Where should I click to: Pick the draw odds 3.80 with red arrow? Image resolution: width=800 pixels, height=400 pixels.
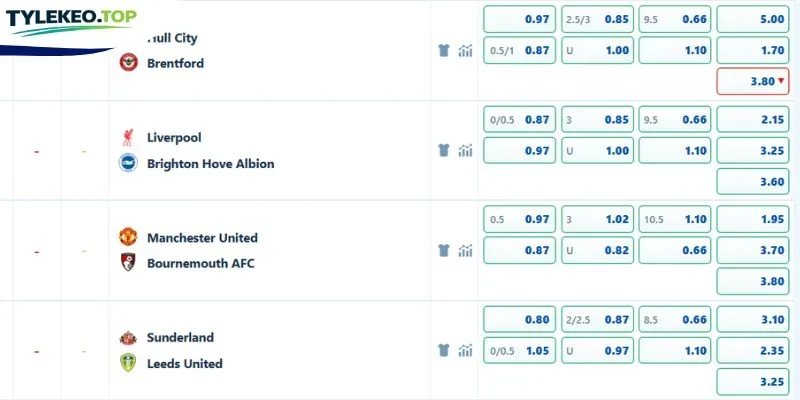[x=753, y=81]
